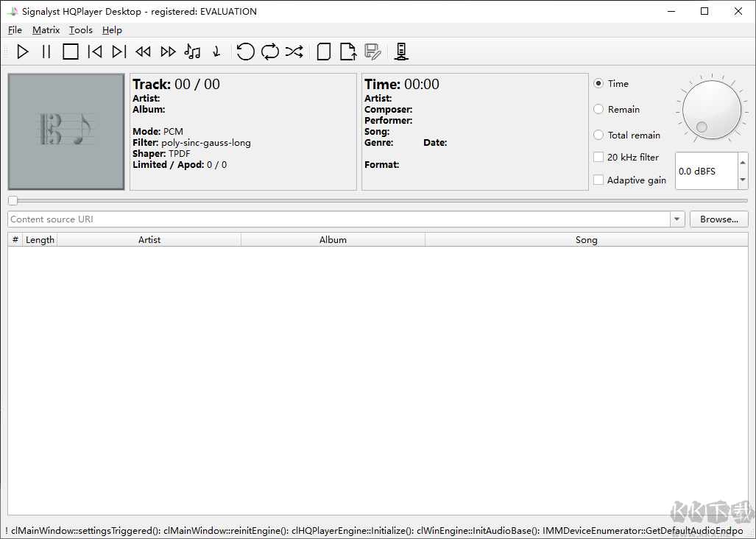Expand the Content source URI dropdown

coord(677,219)
